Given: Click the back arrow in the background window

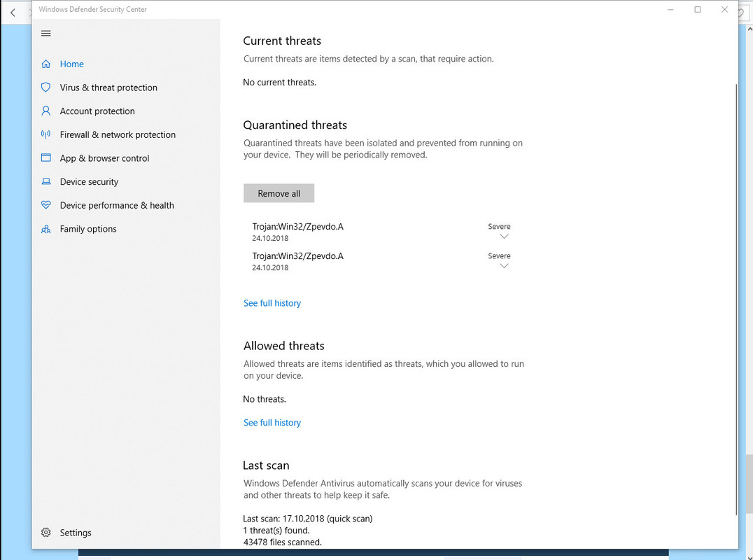Looking at the screenshot, I should pyautogui.click(x=13, y=13).
